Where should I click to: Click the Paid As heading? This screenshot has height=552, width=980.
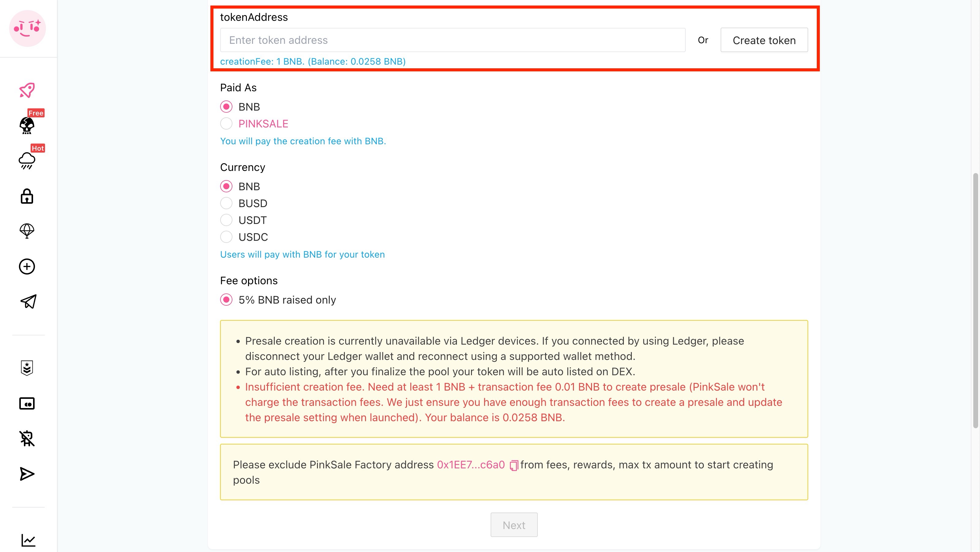coord(238,88)
